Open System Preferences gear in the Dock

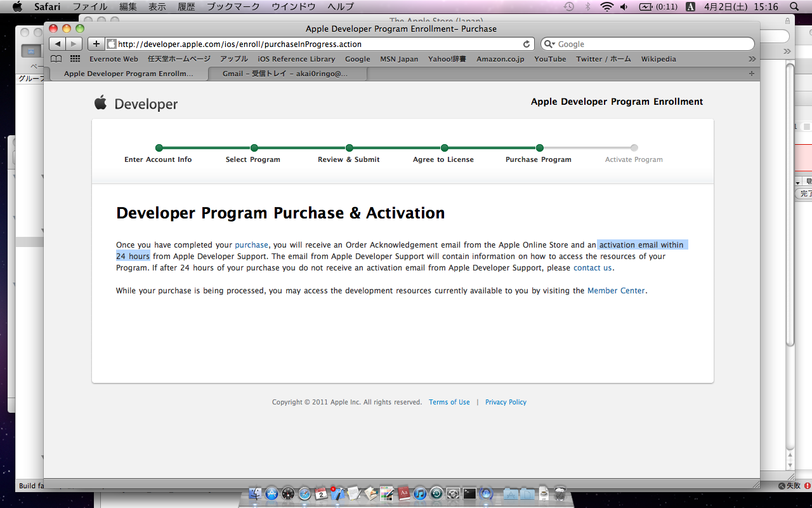pos(453,493)
